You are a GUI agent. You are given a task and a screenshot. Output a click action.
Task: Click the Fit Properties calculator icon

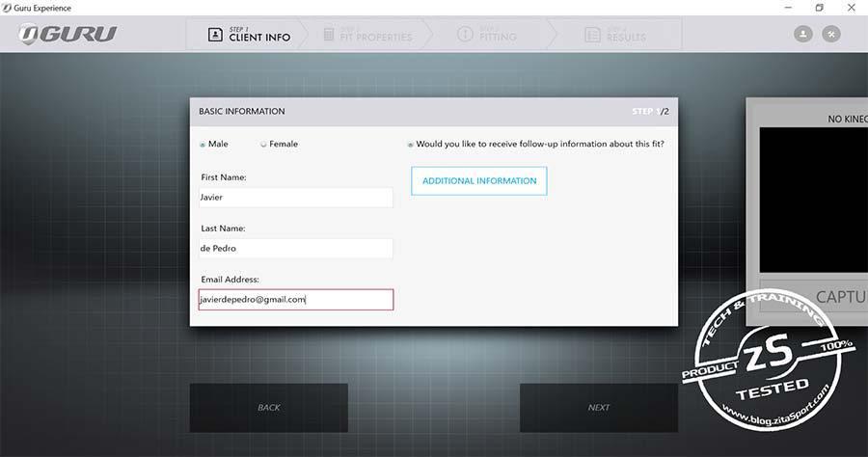(x=329, y=35)
